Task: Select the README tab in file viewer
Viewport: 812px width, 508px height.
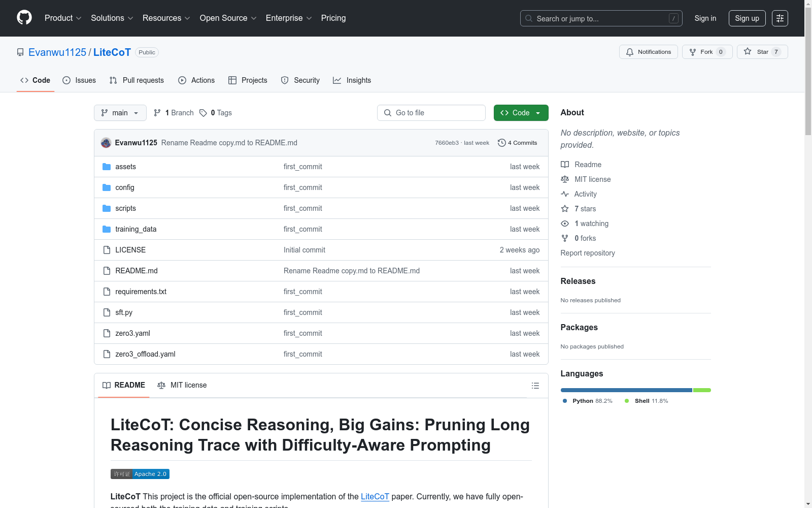Action: coord(124,385)
